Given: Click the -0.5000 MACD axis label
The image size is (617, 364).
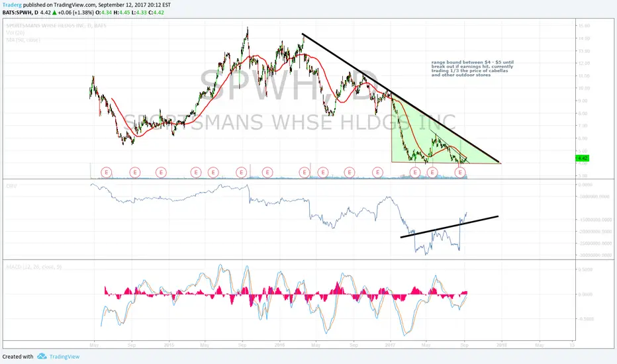Looking at the screenshot, I should click(587, 319).
